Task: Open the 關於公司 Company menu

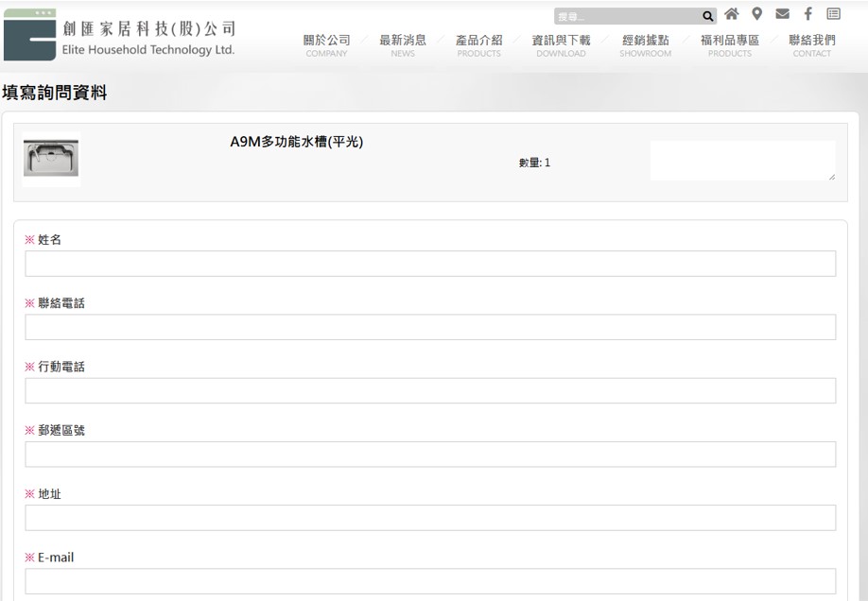Action: tap(326, 45)
